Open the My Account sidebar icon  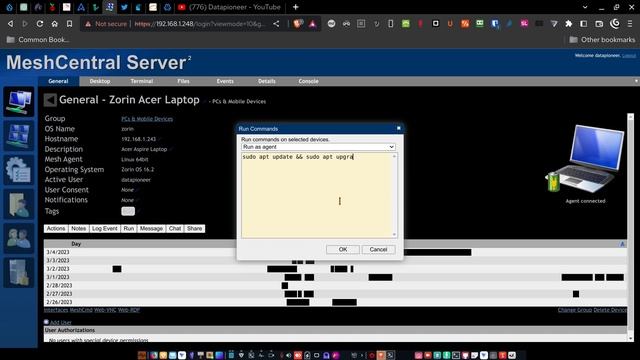tap(19, 136)
